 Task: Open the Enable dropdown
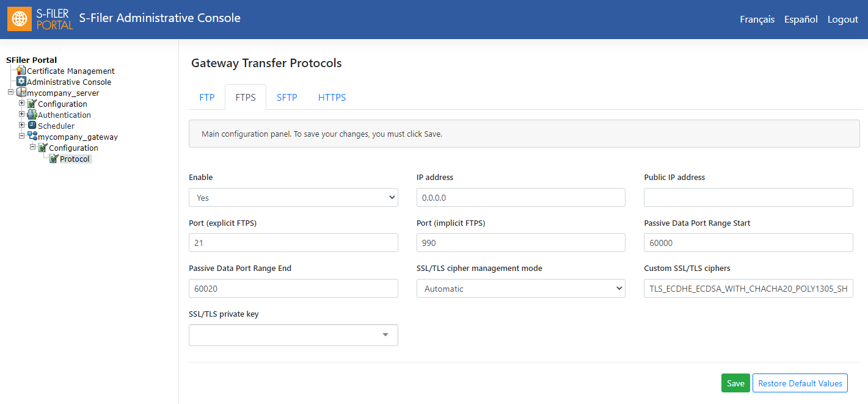pos(293,198)
